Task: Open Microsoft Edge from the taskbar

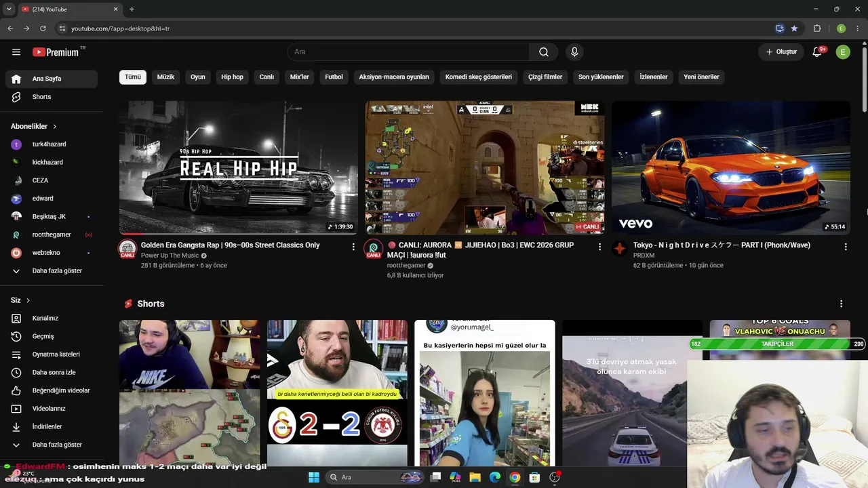Action: [495, 477]
